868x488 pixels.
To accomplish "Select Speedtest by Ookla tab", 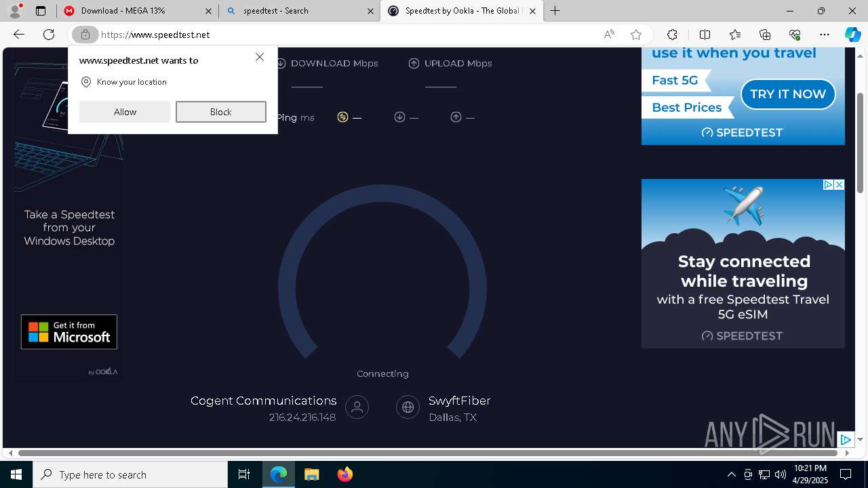I will (461, 11).
